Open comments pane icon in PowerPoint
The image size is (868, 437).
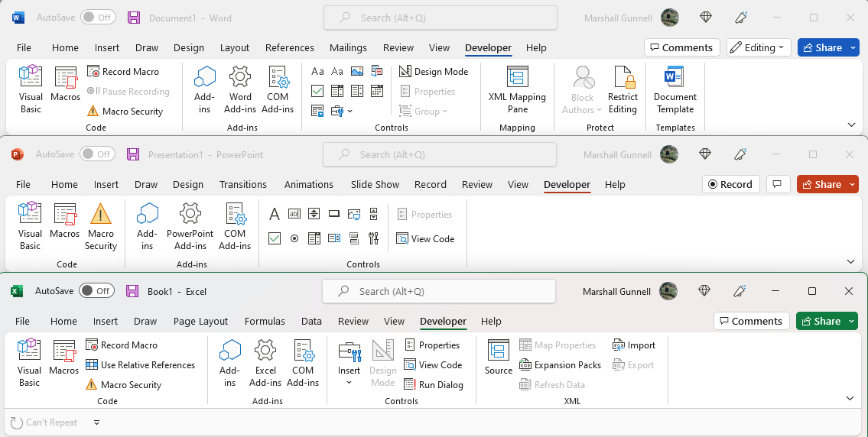pos(778,184)
